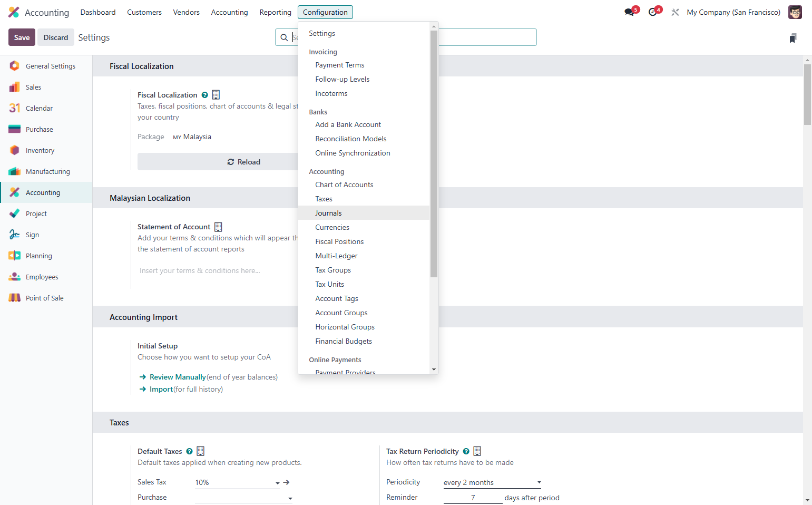Choose Fiscal Positions menu entry
The image size is (812, 505).
coord(364,241)
